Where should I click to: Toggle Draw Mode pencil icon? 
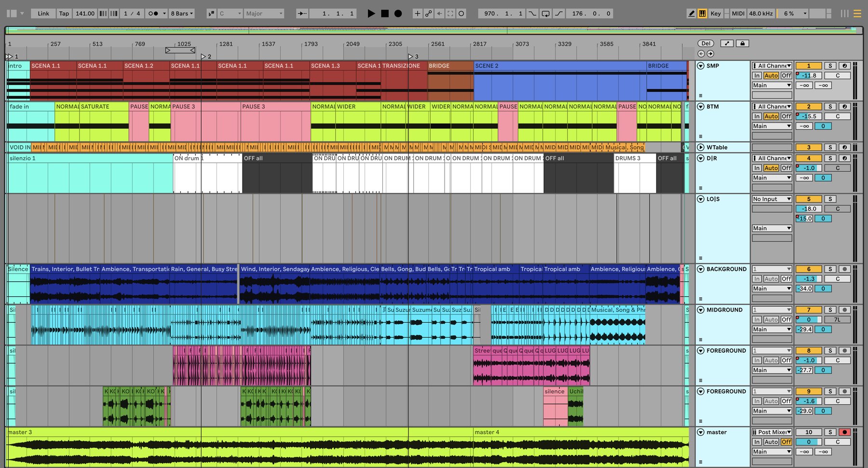pos(692,14)
